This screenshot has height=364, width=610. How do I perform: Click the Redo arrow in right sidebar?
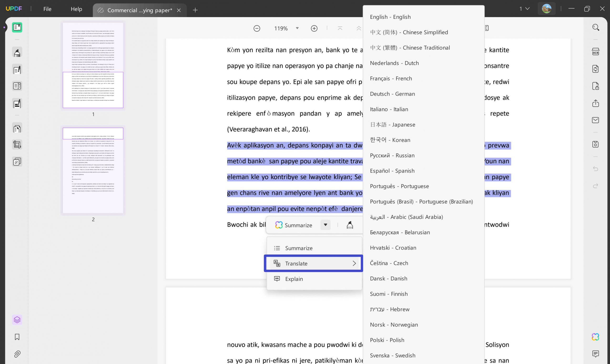(595, 186)
